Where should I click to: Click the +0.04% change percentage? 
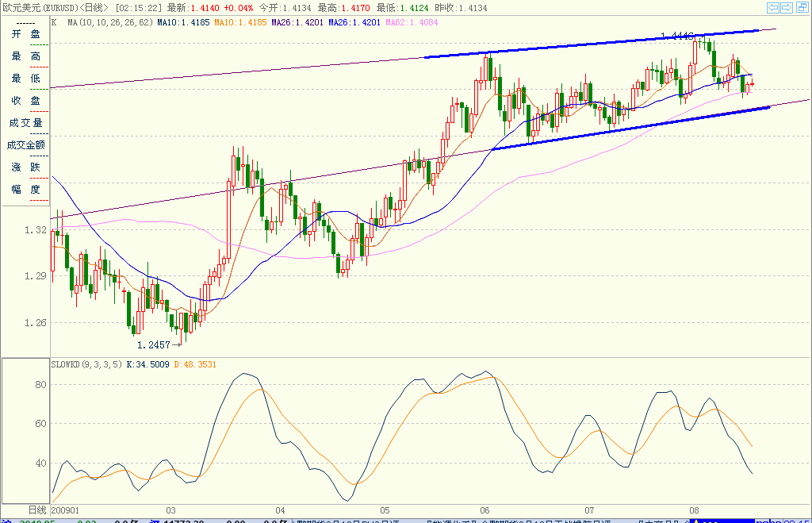click(x=238, y=8)
